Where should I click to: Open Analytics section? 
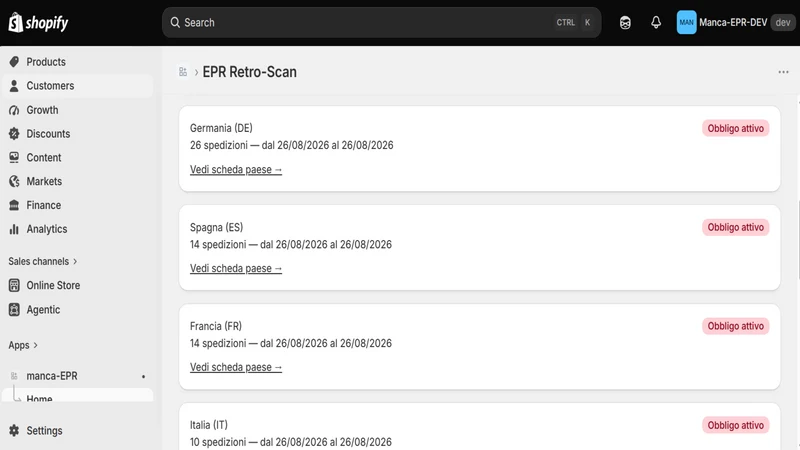point(46,229)
